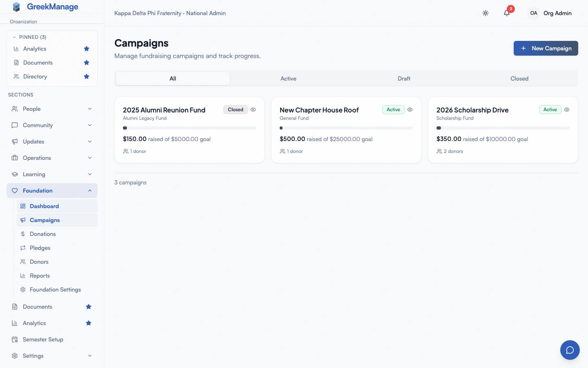
Task: Switch to the Draft tab
Action: click(404, 79)
